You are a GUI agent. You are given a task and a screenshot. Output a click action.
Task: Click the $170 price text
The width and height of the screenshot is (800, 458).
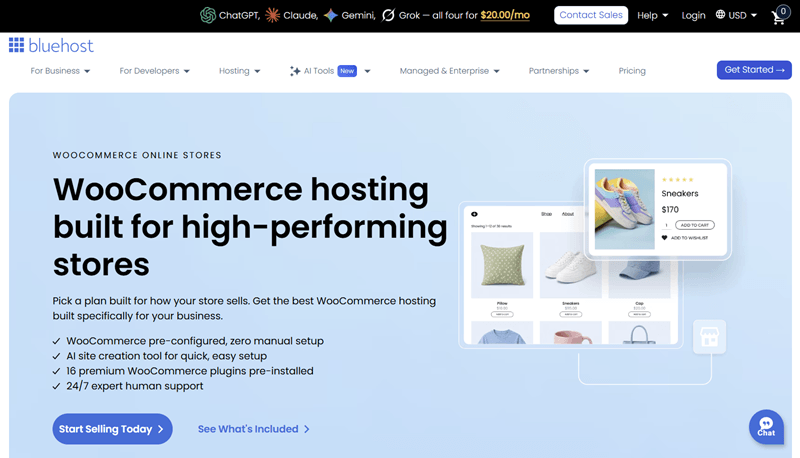[670, 210]
